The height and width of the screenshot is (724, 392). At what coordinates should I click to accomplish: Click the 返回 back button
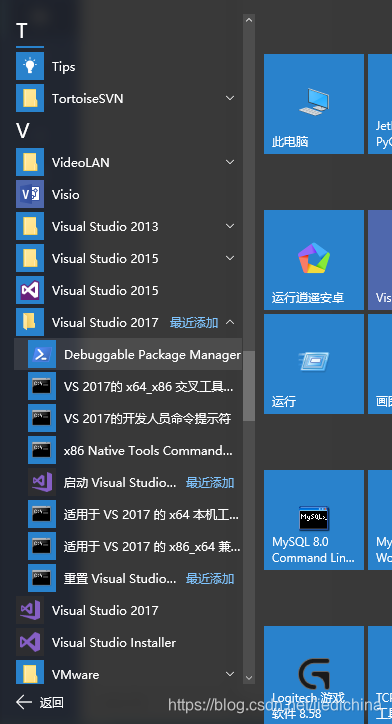(x=40, y=702)
